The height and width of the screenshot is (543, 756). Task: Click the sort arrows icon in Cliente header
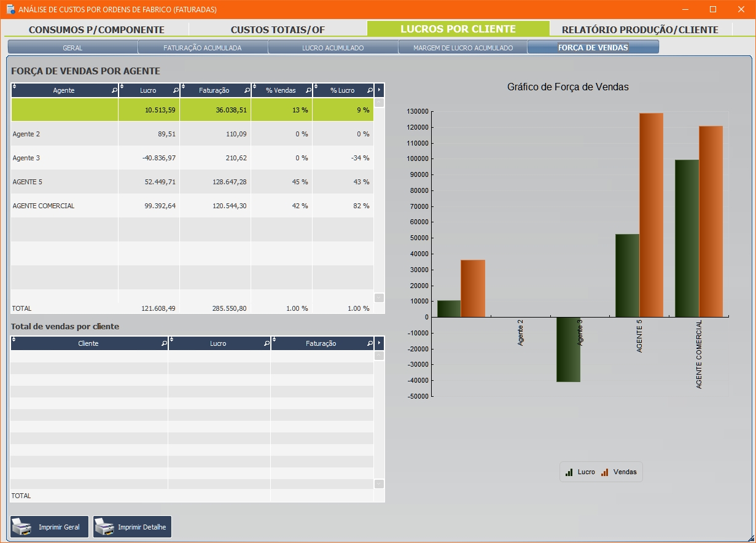pos(14,340)
